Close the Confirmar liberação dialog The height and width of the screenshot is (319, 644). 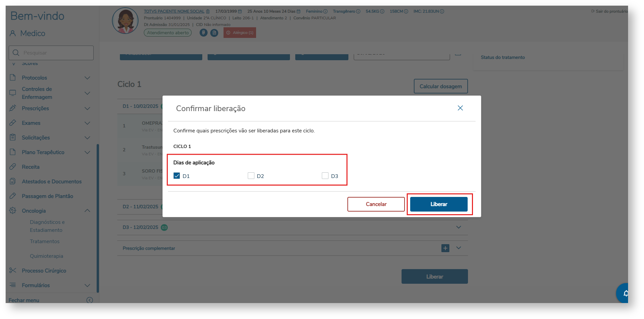click(460, 108)
